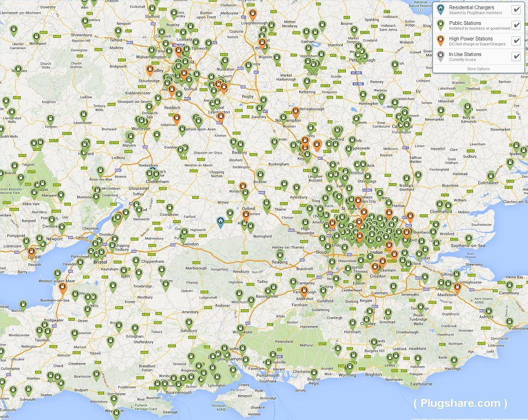Open the orange marker at Wellingborough
The width and height of the screenshot is (528, 420).
[296, 112]
